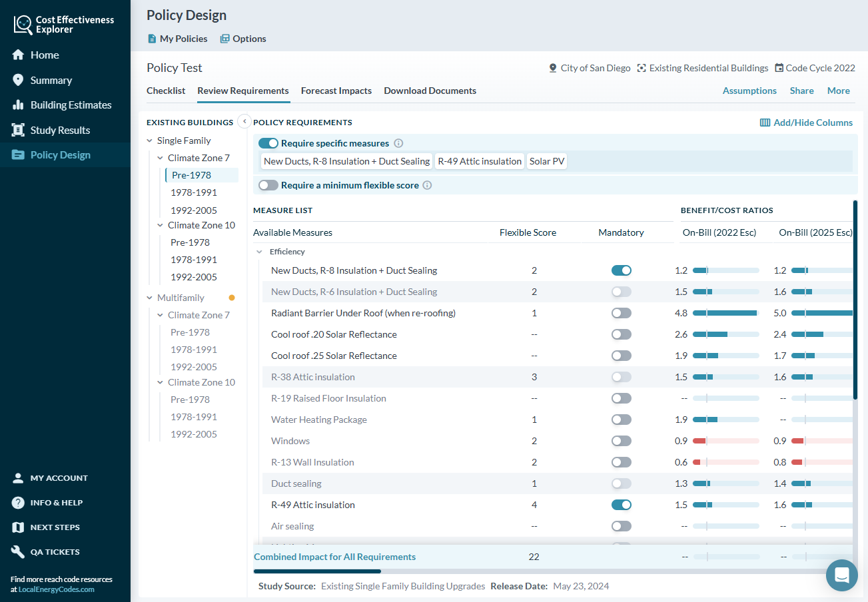Click the horizontal scrollbar under the table

click(317, 571)
